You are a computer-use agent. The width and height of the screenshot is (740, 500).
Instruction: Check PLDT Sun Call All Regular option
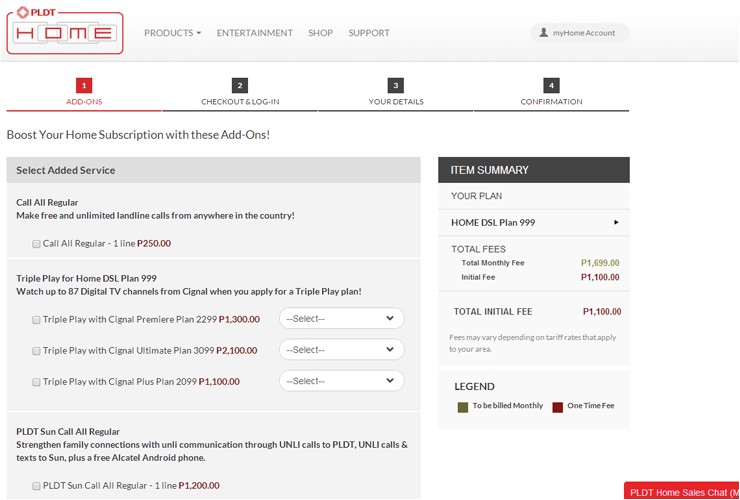tap(37, 486)
